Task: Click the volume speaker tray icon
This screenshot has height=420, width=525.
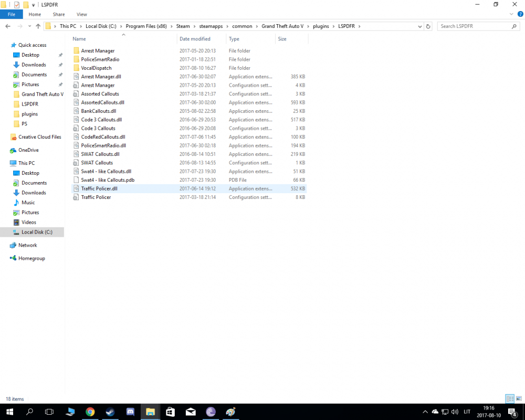Action: (455, 412)
